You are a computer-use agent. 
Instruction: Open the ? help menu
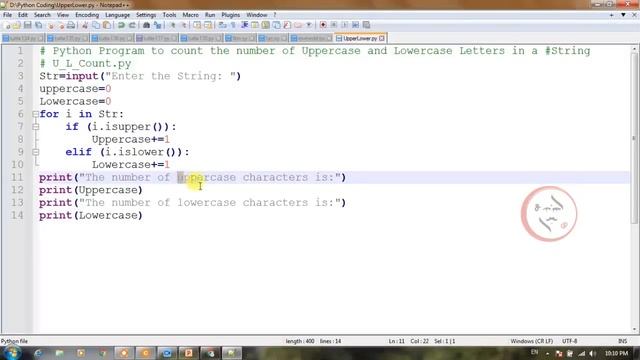(x=275, y=15)
